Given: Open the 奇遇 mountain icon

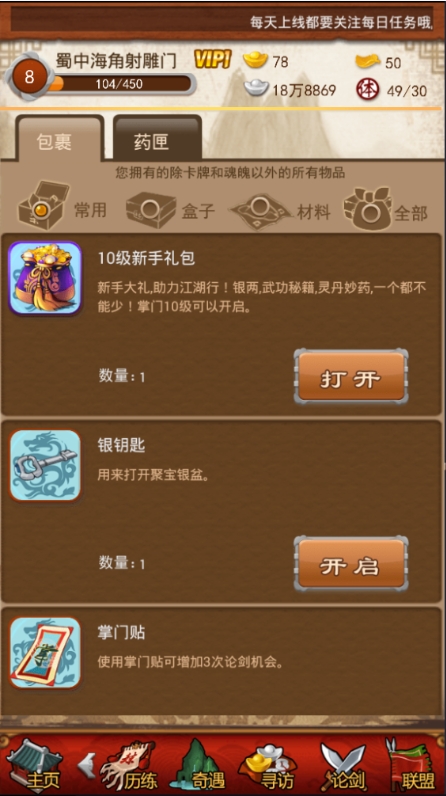Looking at the screenshot, I should click(x=201, y=764).
